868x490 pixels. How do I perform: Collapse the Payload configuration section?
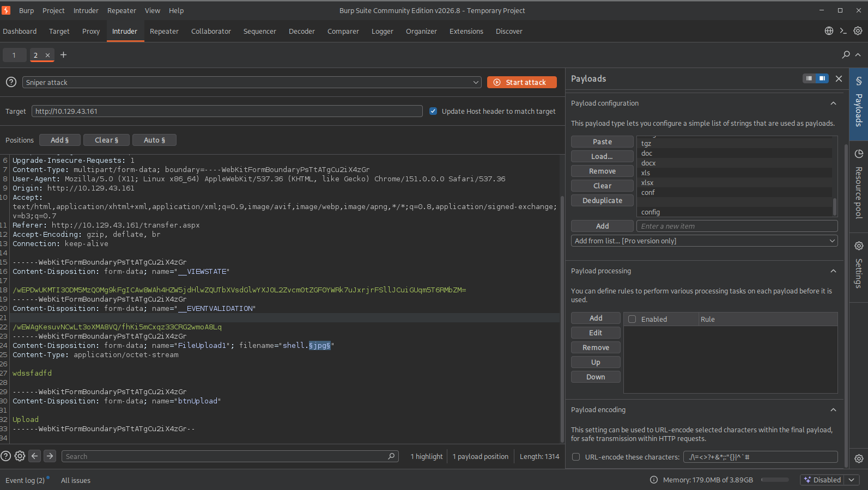click(x=833, y=103)
